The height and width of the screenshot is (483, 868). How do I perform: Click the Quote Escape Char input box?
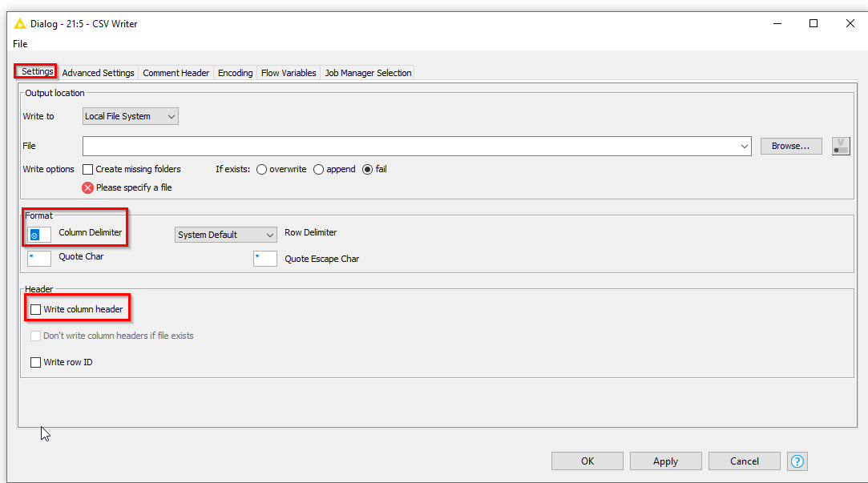[x=265, y=259]
